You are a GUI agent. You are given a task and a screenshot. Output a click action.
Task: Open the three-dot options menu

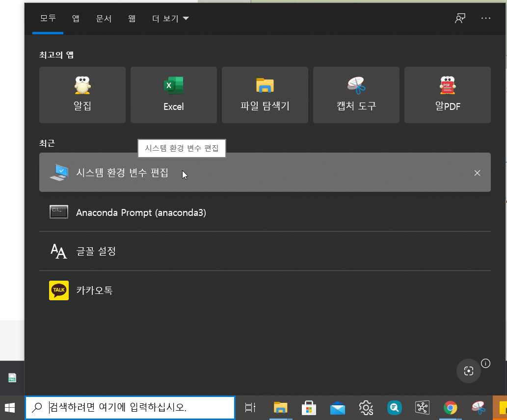486,19
